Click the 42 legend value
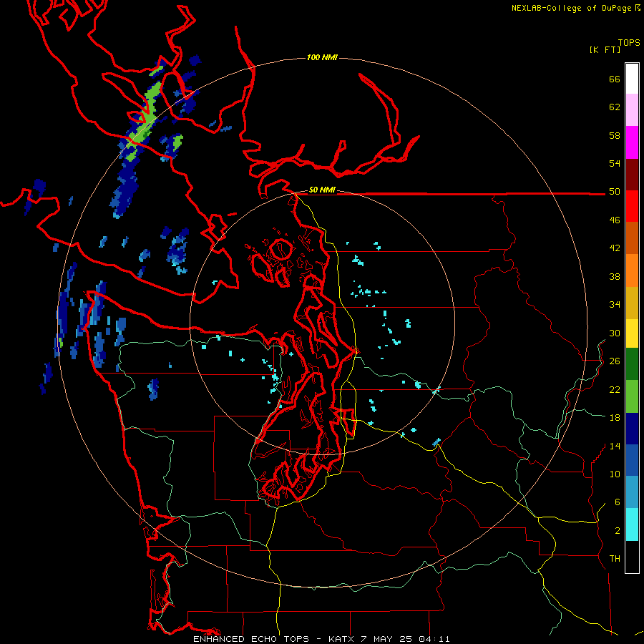The image size is (644, 644). 615,248
